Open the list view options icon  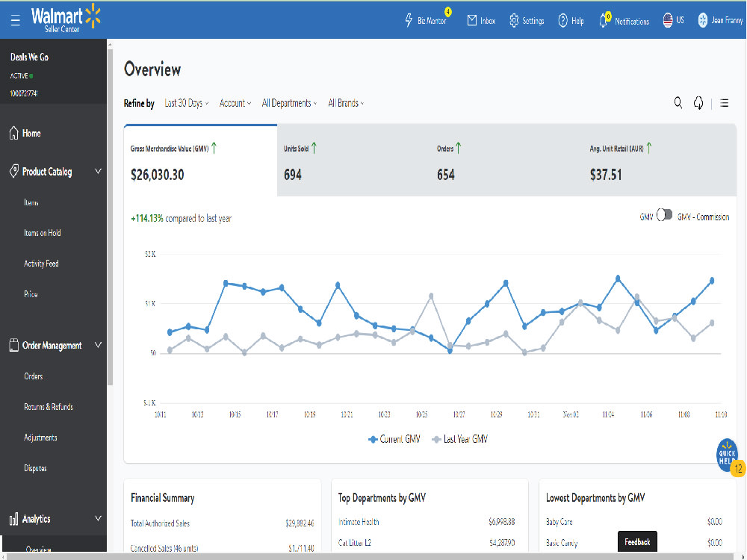[x=724, y=103]
